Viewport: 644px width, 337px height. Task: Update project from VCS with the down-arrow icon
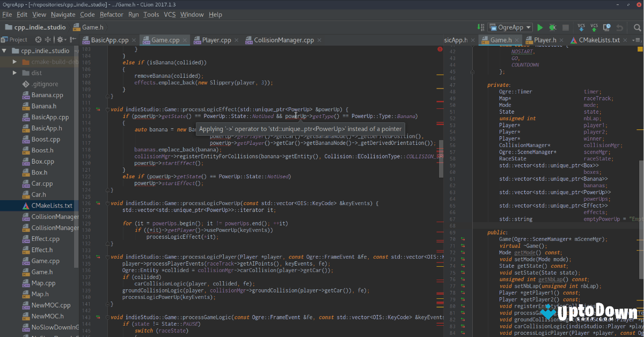click(581, 27)
